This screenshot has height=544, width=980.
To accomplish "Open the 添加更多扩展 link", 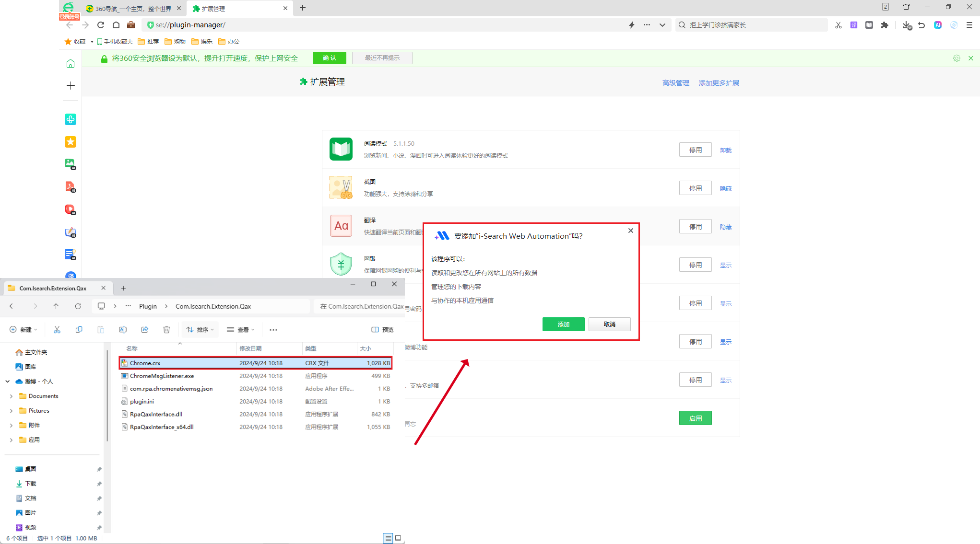I will pyautogui.click(x=719, y=83).
